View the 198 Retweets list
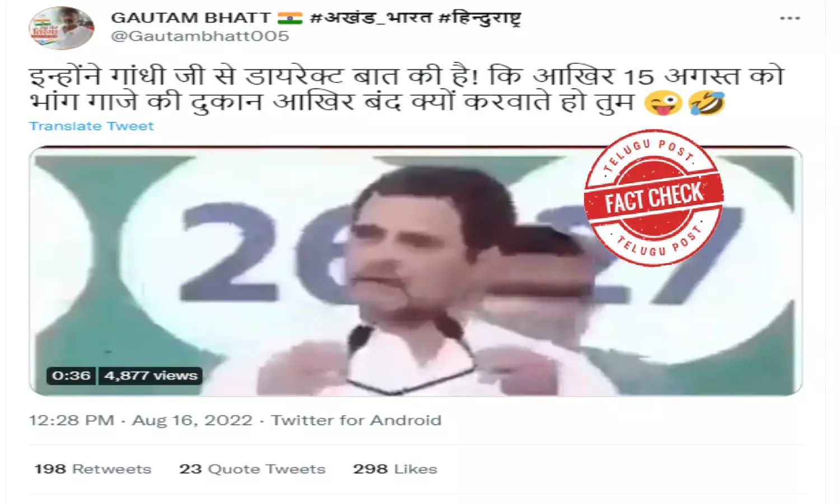840x504 pixels. tap(93, 469)
